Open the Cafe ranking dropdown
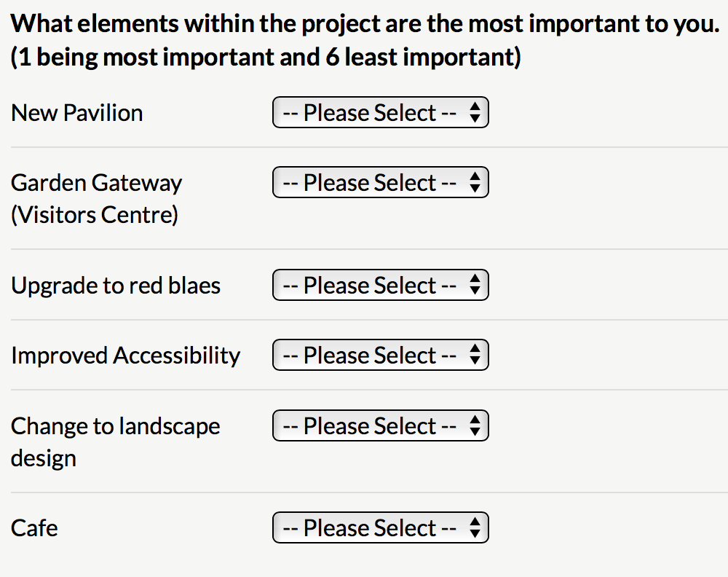Screen dimensions: 728x577 click(x=380, y=527)
